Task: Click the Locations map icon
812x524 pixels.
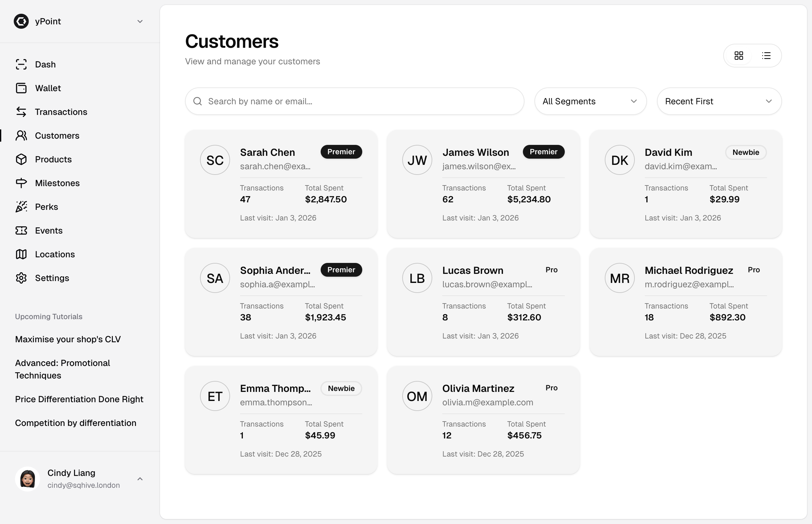Action: point(21,254)
